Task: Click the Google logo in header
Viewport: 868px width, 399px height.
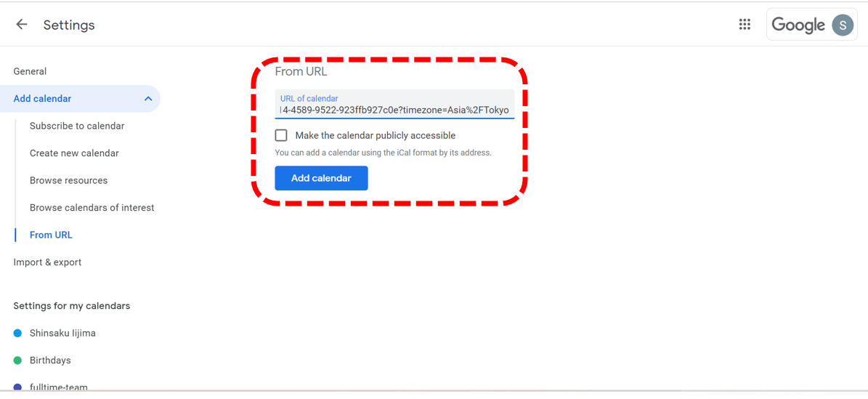Action: click(x=798, y=25)
